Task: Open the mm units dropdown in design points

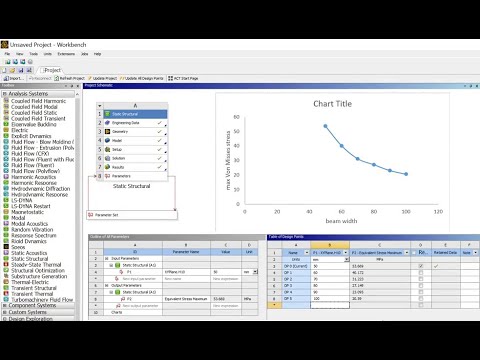Action: (346, 259)
